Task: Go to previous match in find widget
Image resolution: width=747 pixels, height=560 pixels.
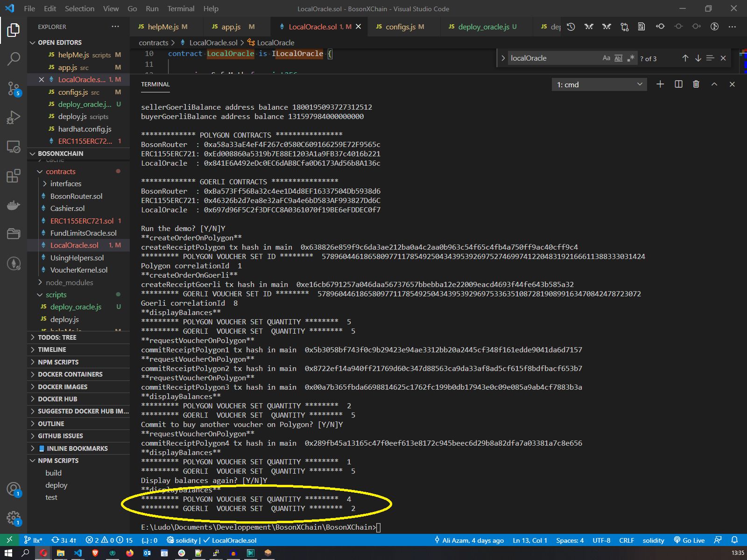Action: (x=685, y=58)
